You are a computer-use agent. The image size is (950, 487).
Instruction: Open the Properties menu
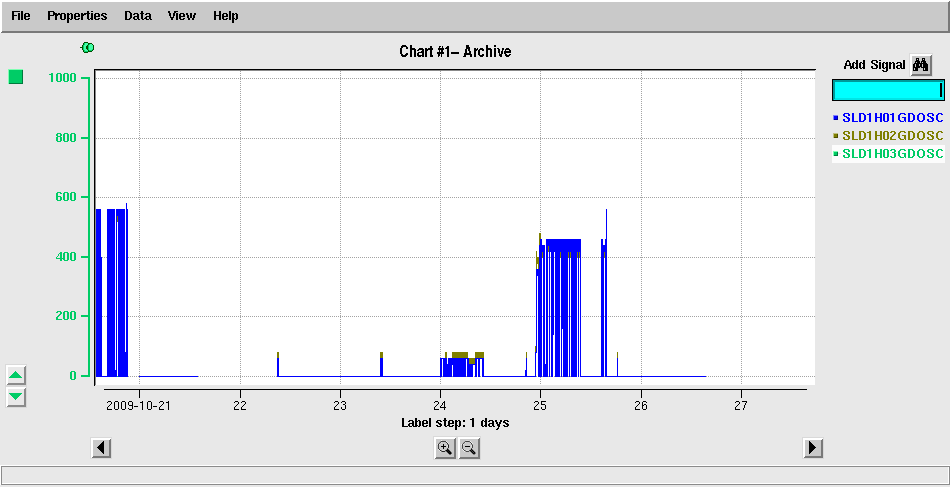[77, 16]
